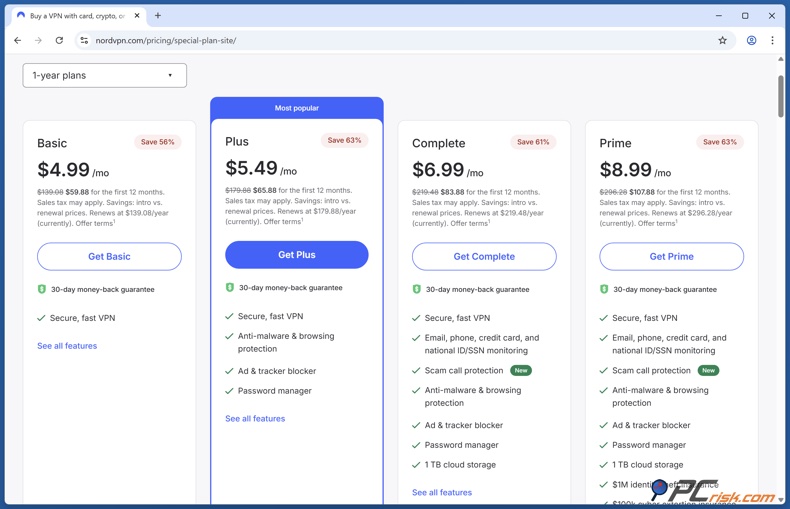Click the $8.99 /mo Prime price
The width and height of the screenshot is (790, 509).
coord(635,170)
